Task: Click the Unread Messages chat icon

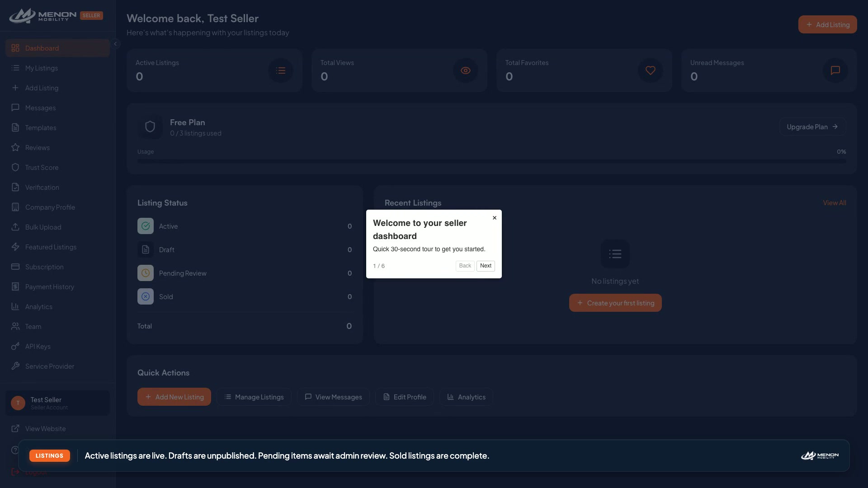Action: [x=835, y=70]
